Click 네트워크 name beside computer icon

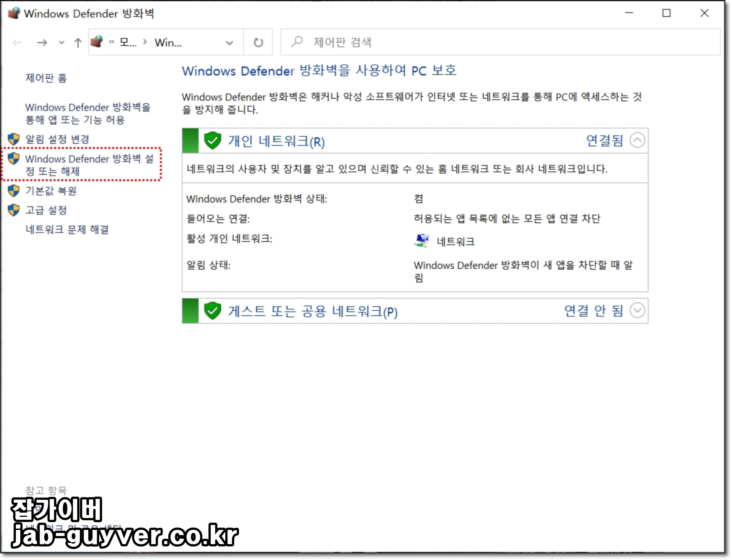tap(455, 242)
